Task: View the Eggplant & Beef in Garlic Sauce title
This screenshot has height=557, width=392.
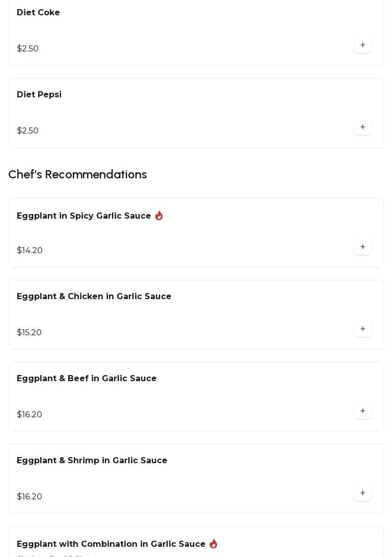Action: point(87,379)
